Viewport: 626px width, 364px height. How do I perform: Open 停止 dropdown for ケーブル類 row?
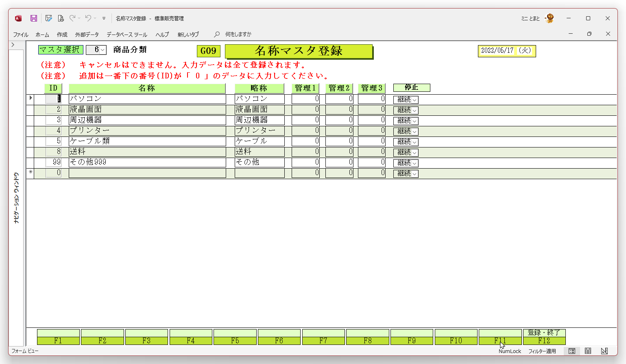[414, 142]
